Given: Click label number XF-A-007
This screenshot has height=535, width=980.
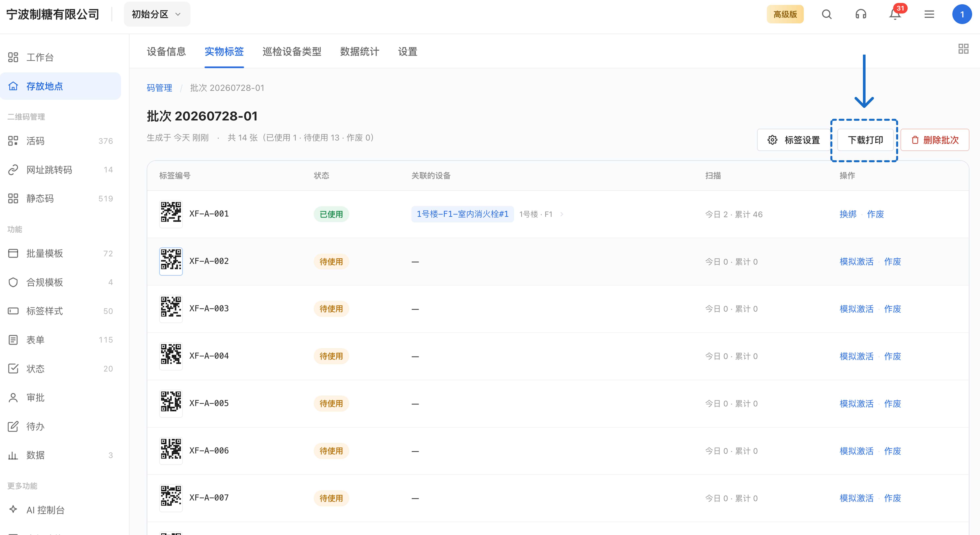Looking at the screenshot, I should (209, 498).
